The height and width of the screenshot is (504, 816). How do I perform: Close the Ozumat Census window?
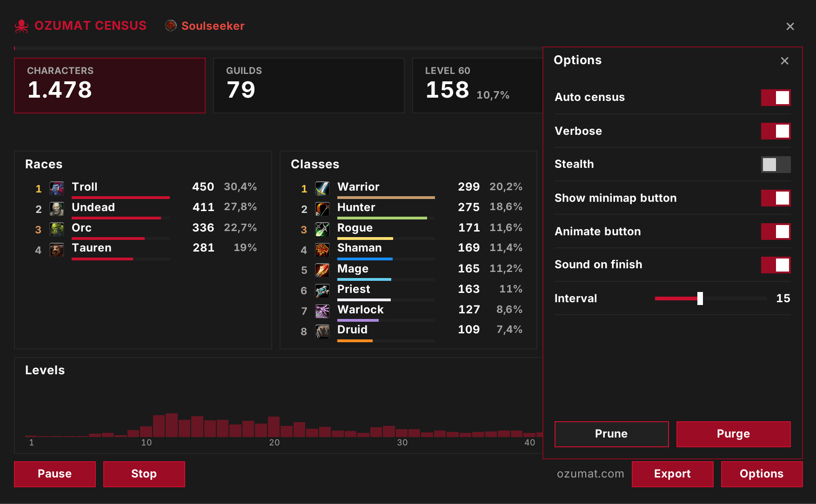tap(790, 27)
